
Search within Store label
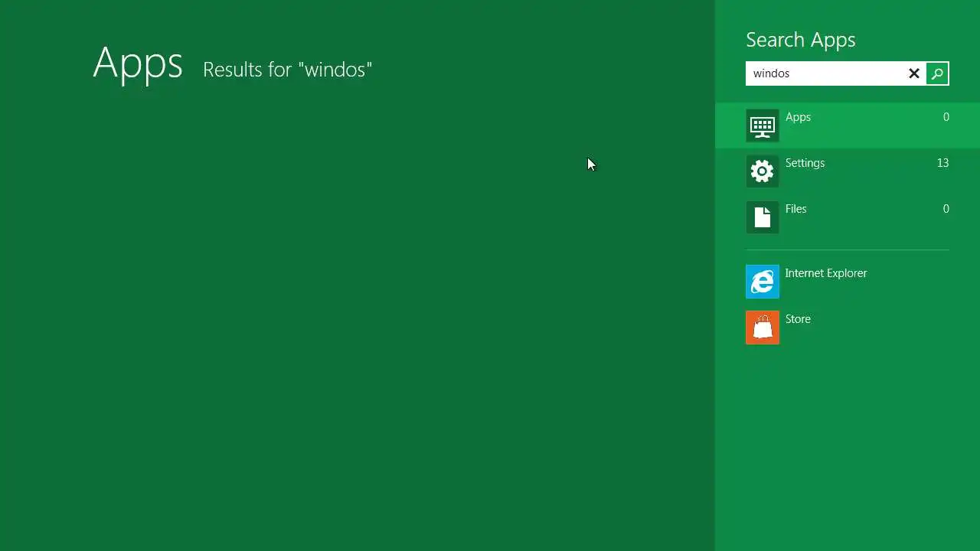[x=798, y=319]
